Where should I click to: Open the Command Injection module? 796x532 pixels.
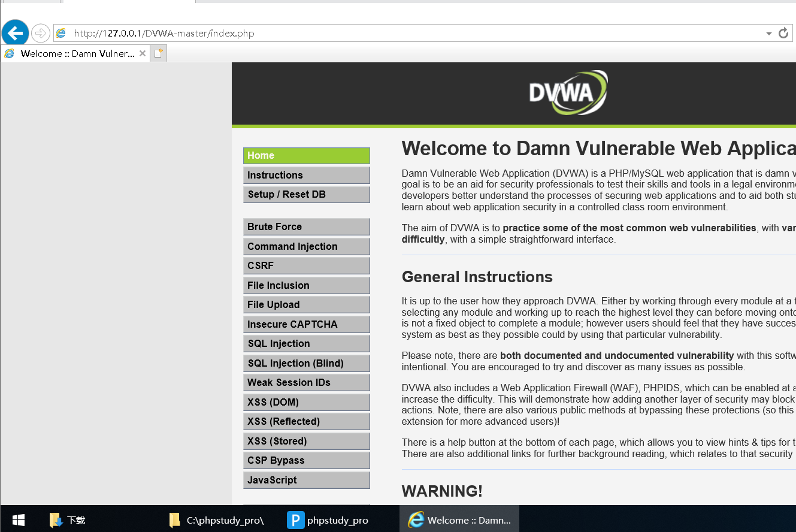coord(307,246)
